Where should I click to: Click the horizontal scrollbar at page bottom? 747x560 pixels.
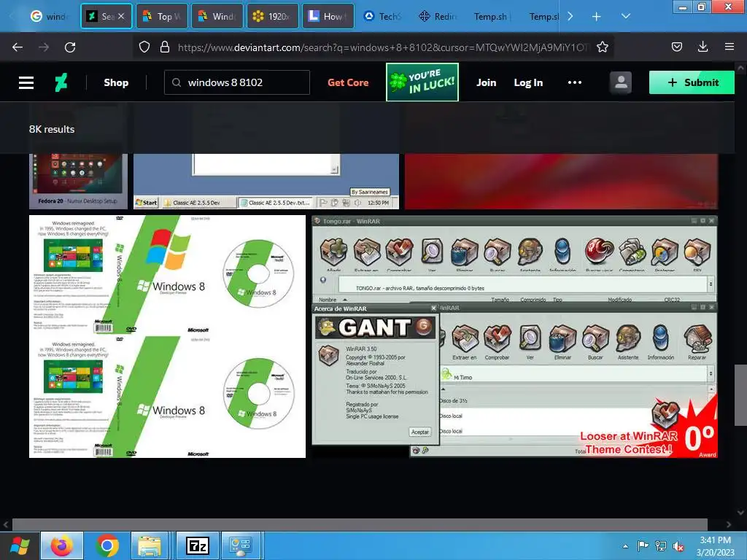360,524
